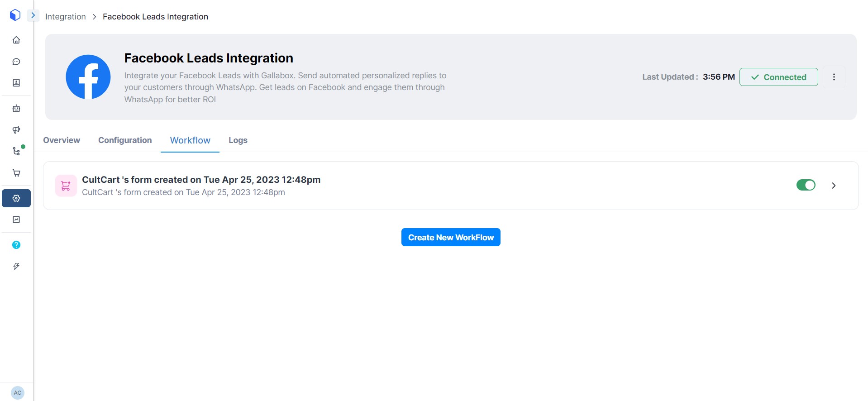The height and width of the screenshot is (401, 868).
Task: Click the pink cart icon of CultCart workflow
Action: point(66,186)
